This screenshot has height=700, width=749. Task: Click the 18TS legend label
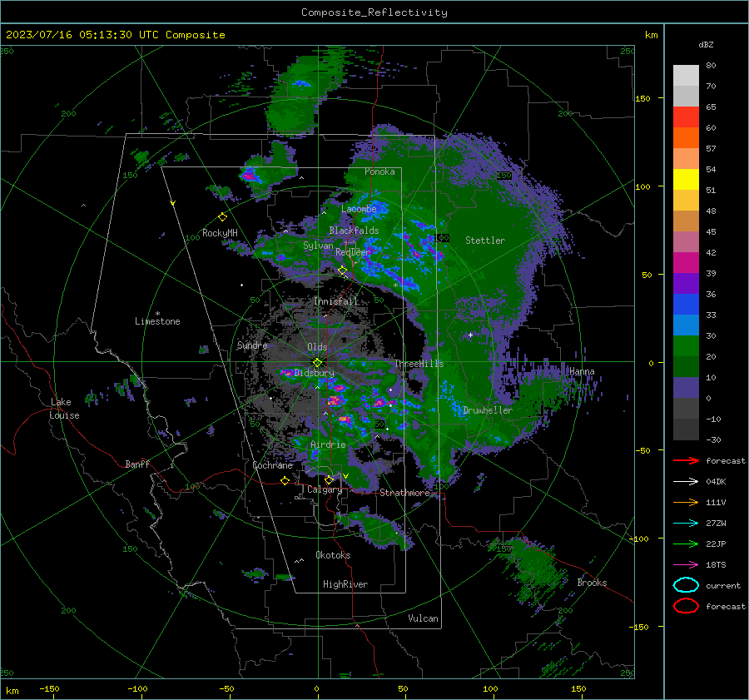coord(716,565)
